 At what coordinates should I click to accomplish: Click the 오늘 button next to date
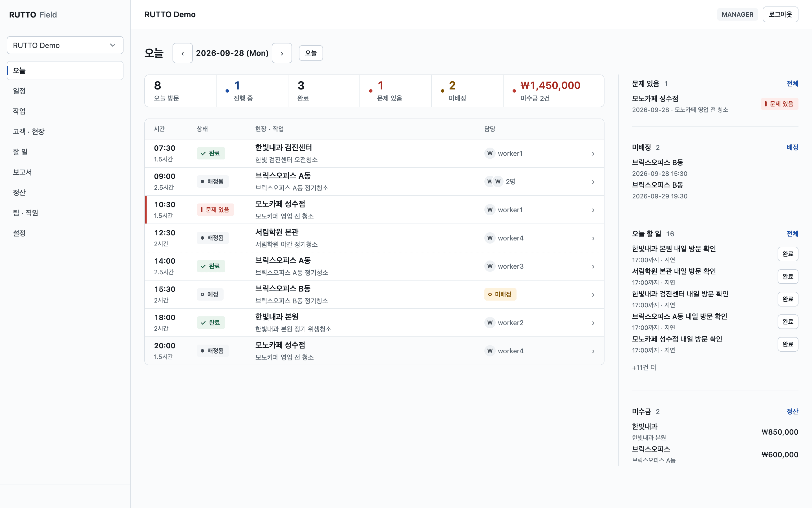[311, 53]
